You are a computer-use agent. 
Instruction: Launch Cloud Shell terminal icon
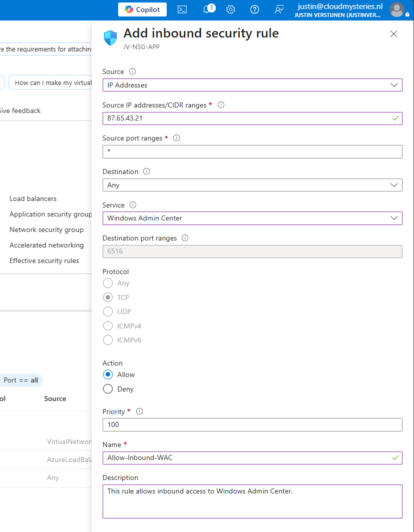182,9
